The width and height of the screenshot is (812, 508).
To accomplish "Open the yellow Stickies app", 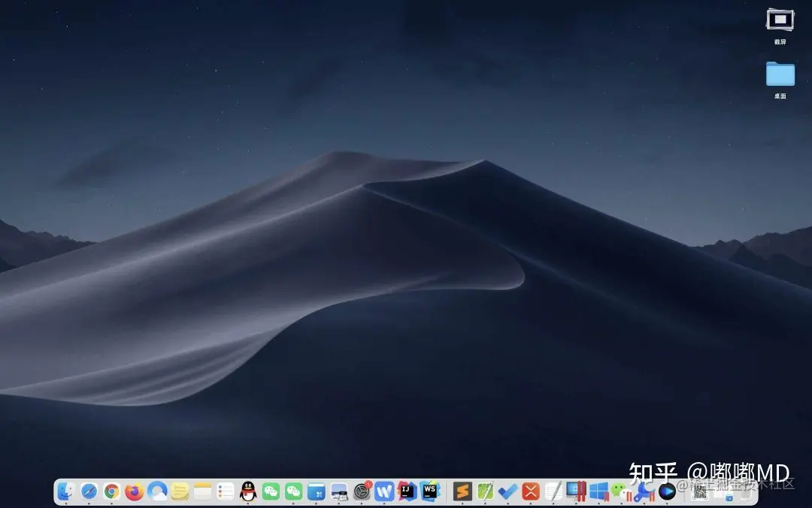I will [x=180, y=491].
